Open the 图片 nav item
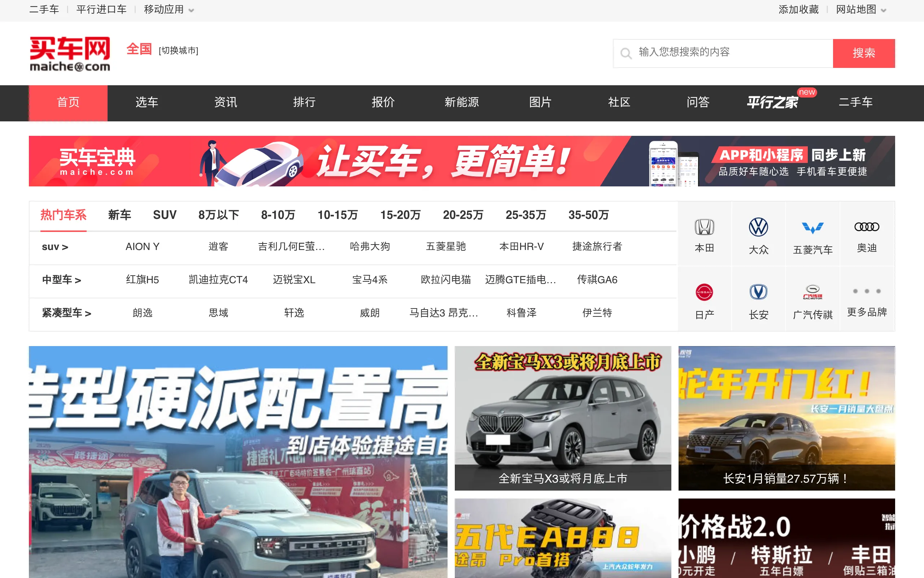This screenshot has height=578, width=924. (540, 103)
